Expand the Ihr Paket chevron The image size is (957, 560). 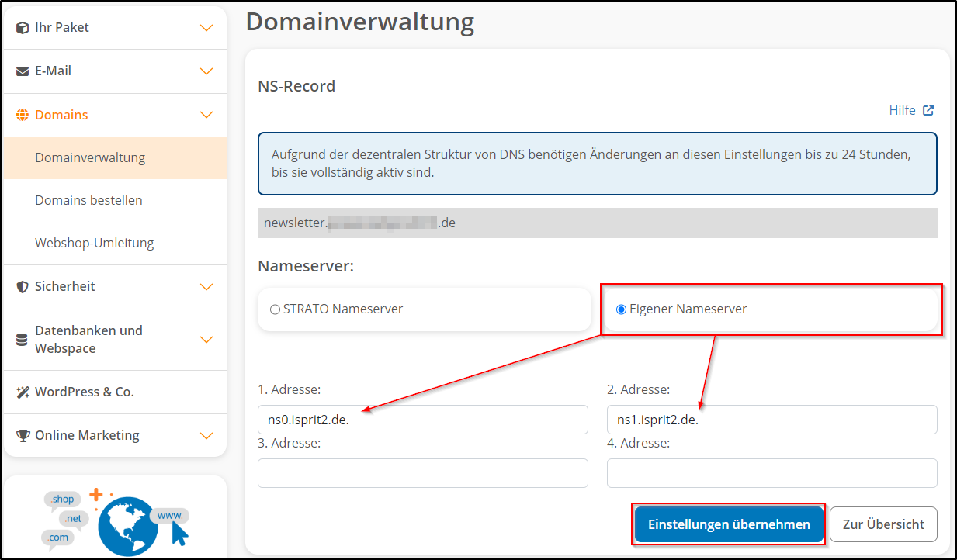[206, 28]
